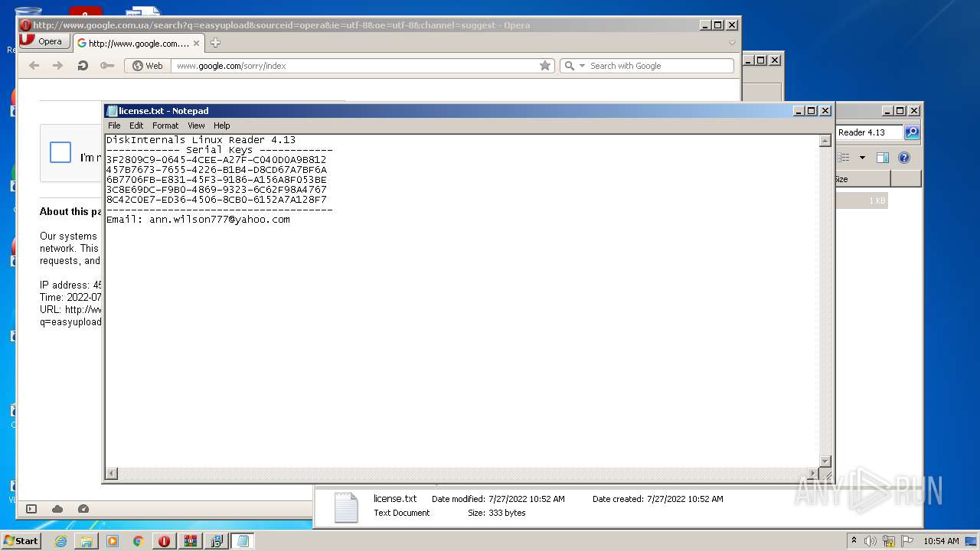Screen dimensions: 980x551
Task: Switch to Notepad from the taskbar
Action: pyautogui.click(x=243, y=541)
